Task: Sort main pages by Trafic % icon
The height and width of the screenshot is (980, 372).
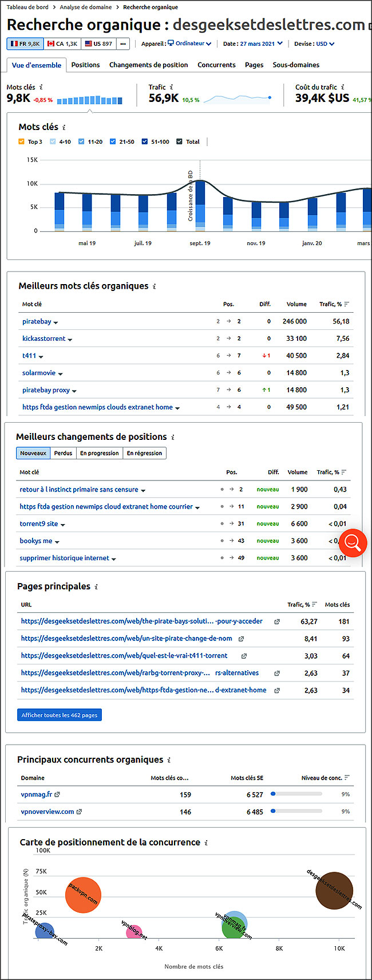Action: (x=314, y=605)
